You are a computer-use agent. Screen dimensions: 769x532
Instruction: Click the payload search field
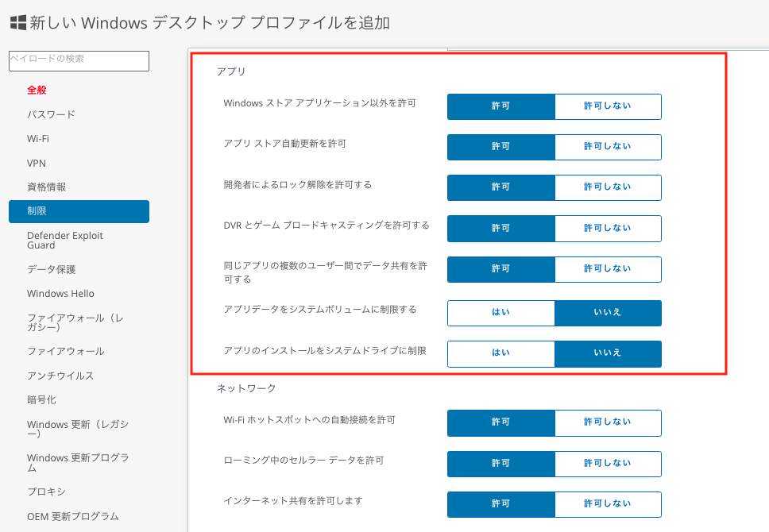[79, 61]
